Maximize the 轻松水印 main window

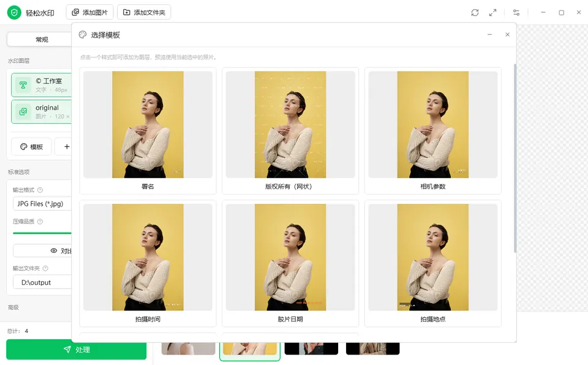tap(562, 12)
